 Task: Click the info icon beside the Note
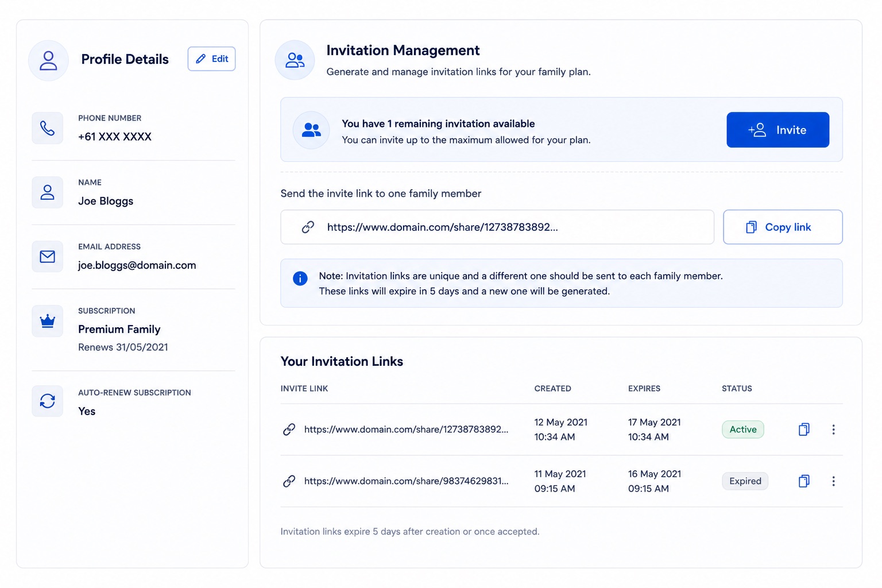300,278
